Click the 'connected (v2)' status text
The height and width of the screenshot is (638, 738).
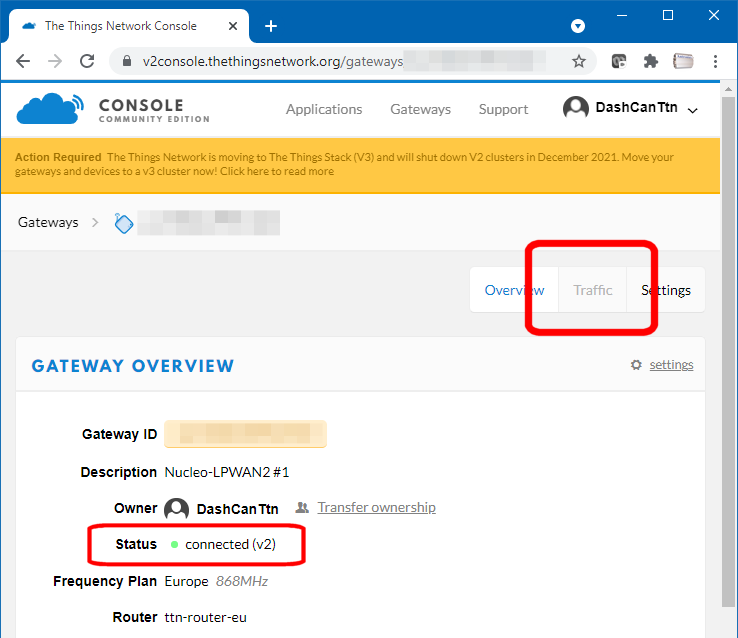230,544
